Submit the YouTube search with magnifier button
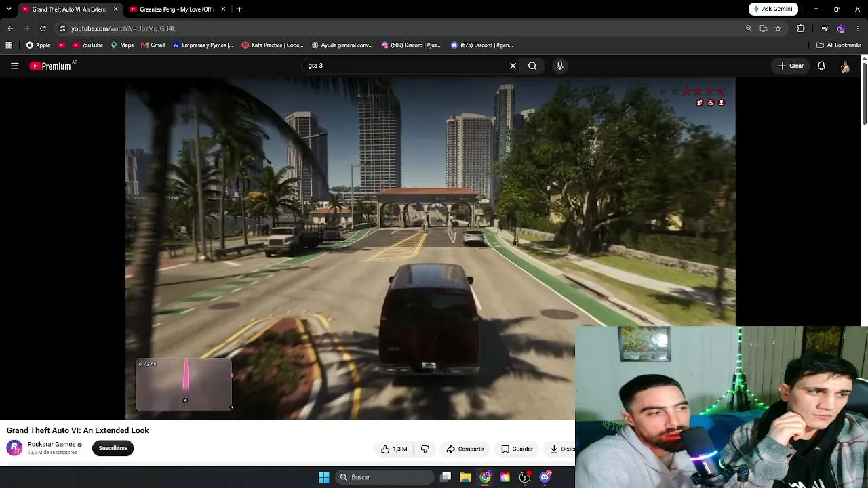868x488 pixels. 532,66
